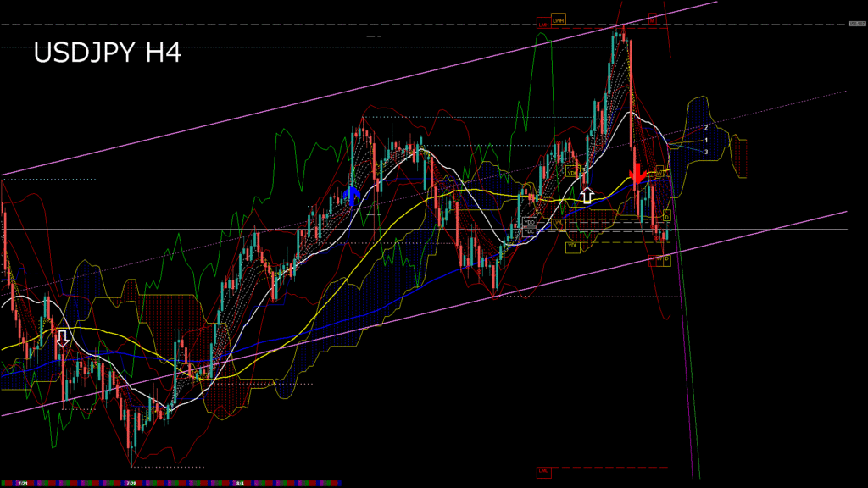Click the current price tag on right axis
The height and width of the screenshot is (488, 868).
(x=856, y=24)
